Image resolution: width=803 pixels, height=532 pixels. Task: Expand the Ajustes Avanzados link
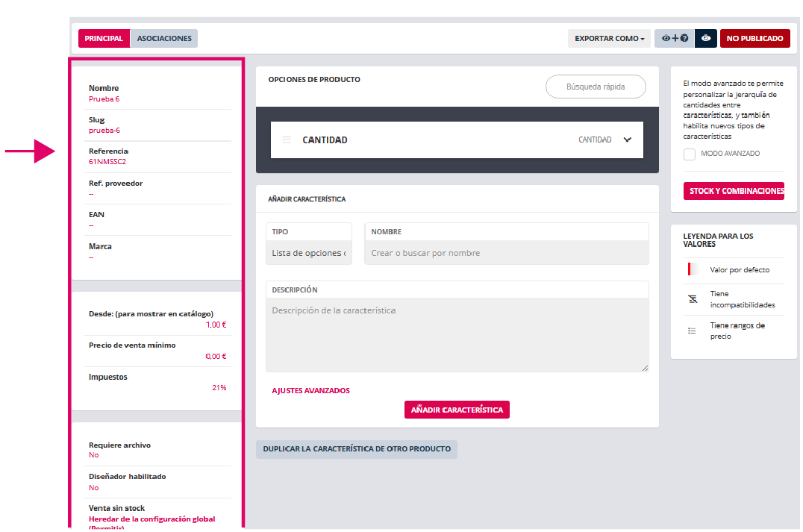point(310,390)
